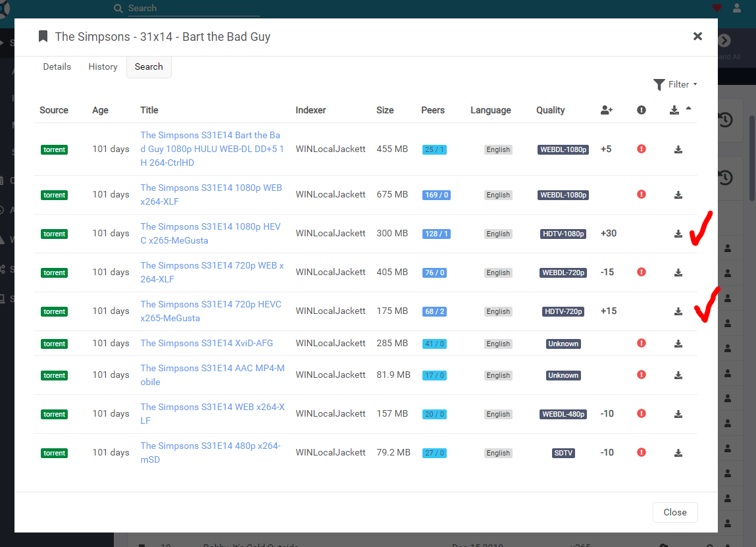Sort results by Indexer column
The width and height of the screenshot is (756, 547).
[311, 110]
